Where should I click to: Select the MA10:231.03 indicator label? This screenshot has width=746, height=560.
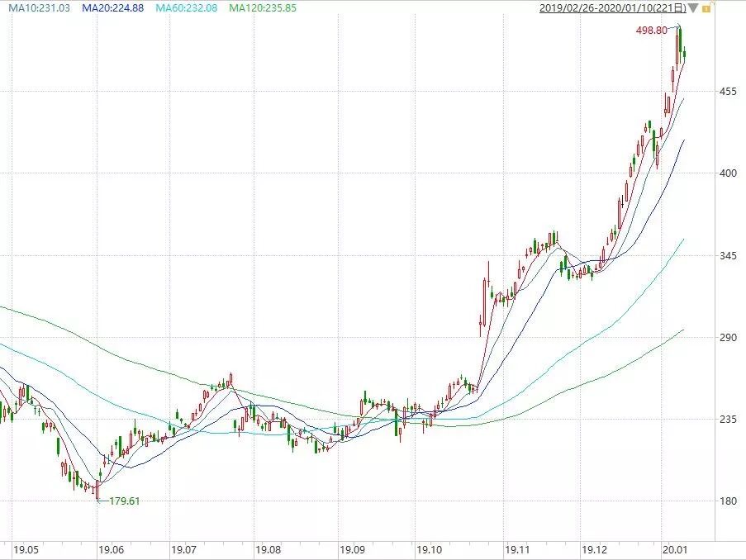40,8
